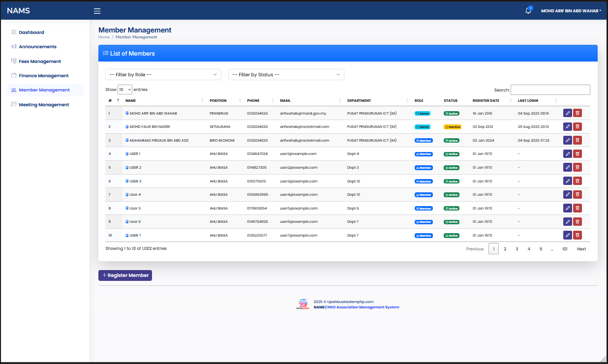Focus the Search input field
The image size is (608, 364).
[x=550, y=90]
